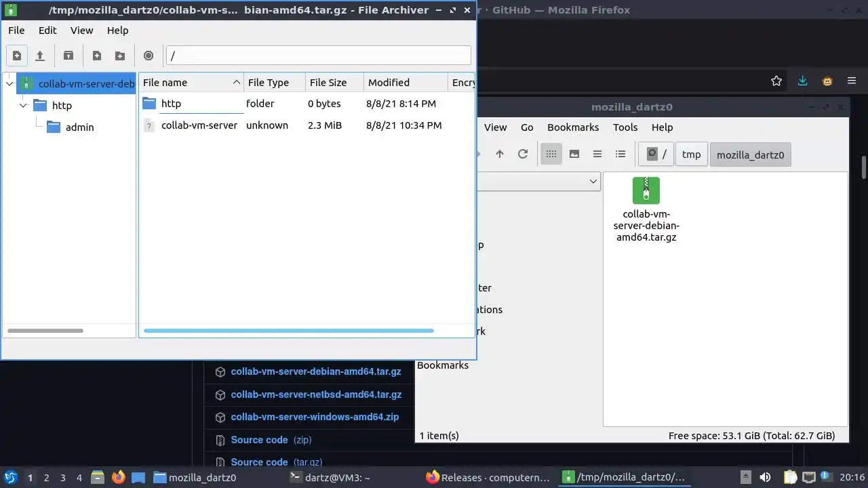
Task: Click the 'Free space: 53.1 GiB' status text
Action: coord(752,436)
